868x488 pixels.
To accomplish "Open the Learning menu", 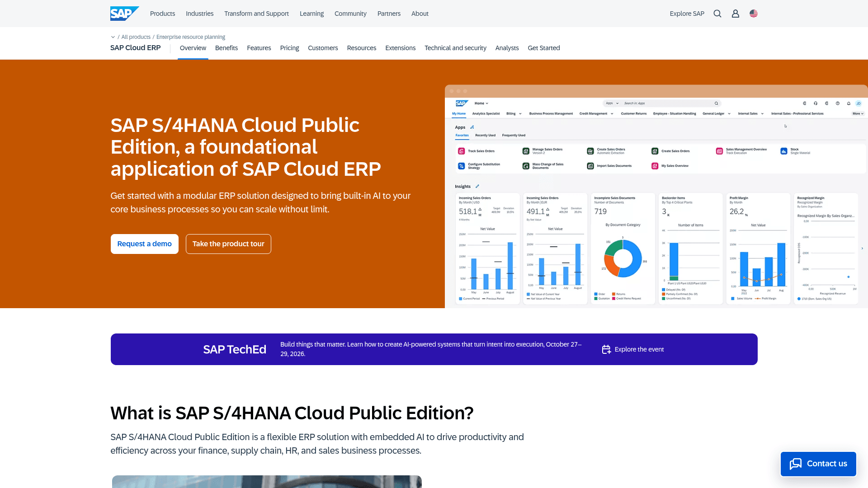I will tap(311, 14).
